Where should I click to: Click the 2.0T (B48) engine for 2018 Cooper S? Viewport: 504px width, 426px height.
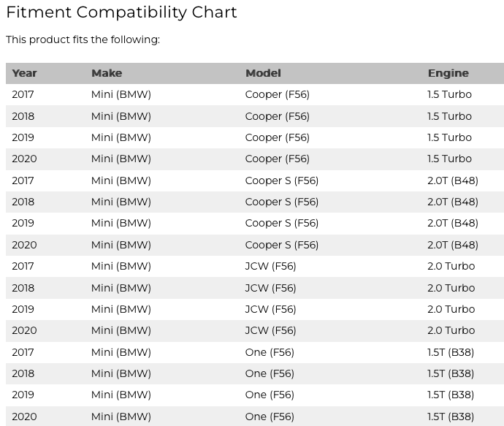[452, 202]
